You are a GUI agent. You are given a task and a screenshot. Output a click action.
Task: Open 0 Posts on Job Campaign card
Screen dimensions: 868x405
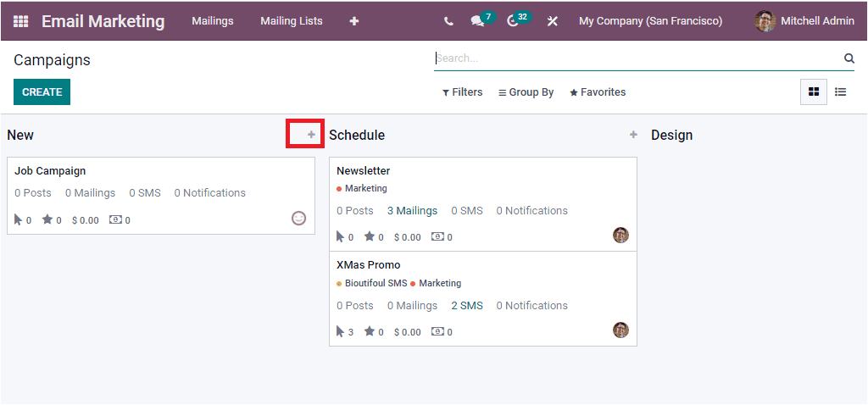33,193
